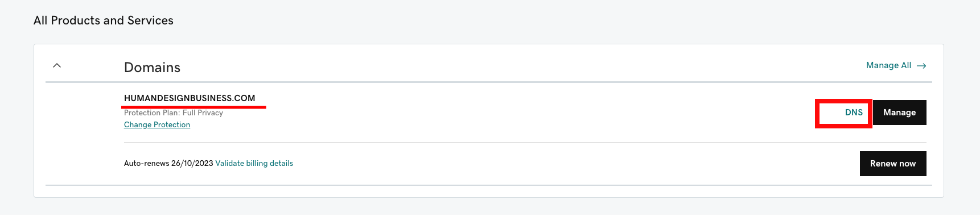This screenshot has width=980, height=221.
Task: Click the 26/10/2023 renewal date
Action: click(192, 163)
